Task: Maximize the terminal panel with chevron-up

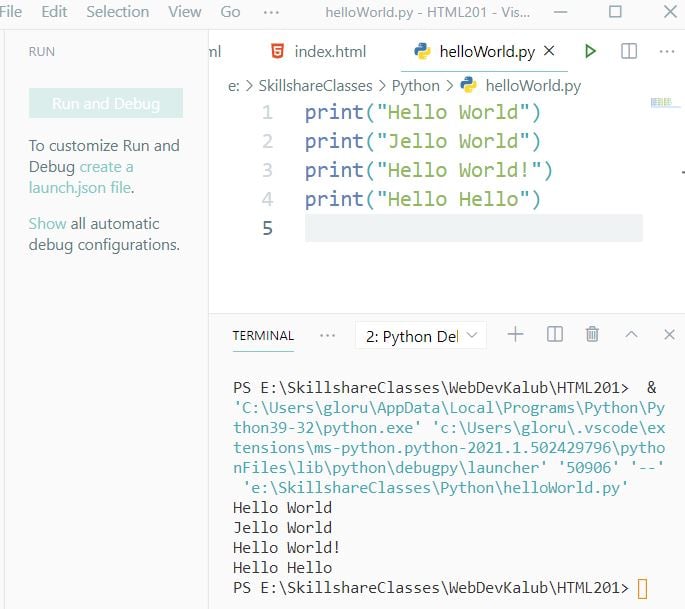Action: [x=631, y=335]
